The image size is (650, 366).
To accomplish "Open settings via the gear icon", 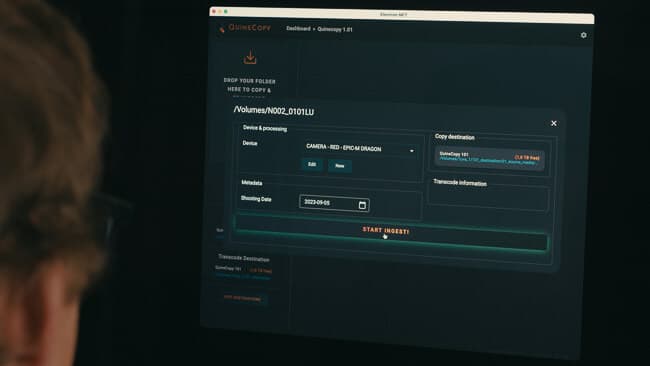I will pos(583,35).
